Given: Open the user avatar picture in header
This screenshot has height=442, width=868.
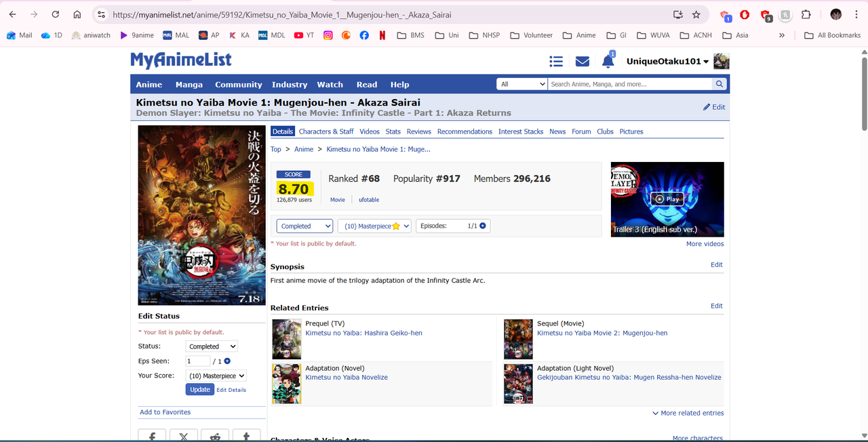Looking at the screenshot, I should tap(722, 62).
